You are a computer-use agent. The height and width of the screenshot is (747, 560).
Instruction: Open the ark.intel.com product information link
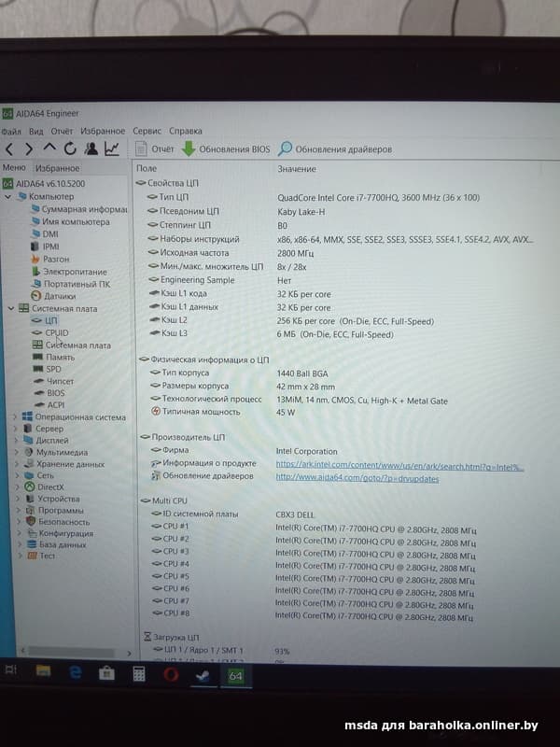pos(399,466)
